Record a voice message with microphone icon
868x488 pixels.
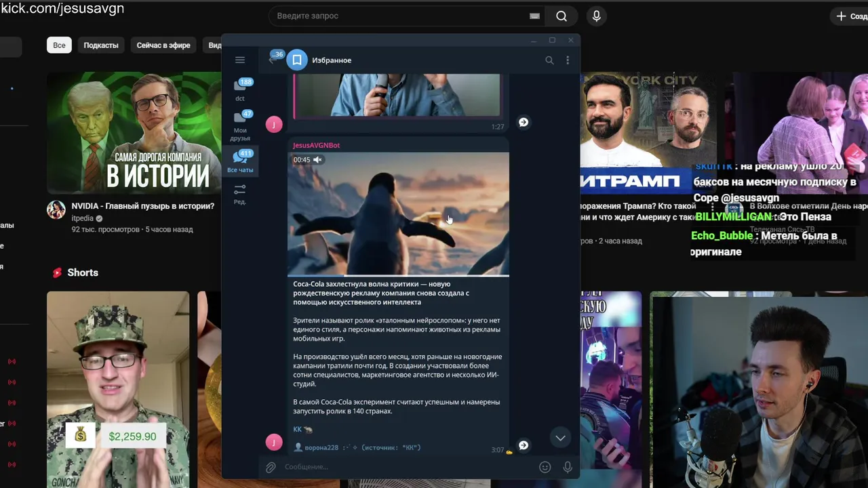pyautogui.click(x=568, y=467)
